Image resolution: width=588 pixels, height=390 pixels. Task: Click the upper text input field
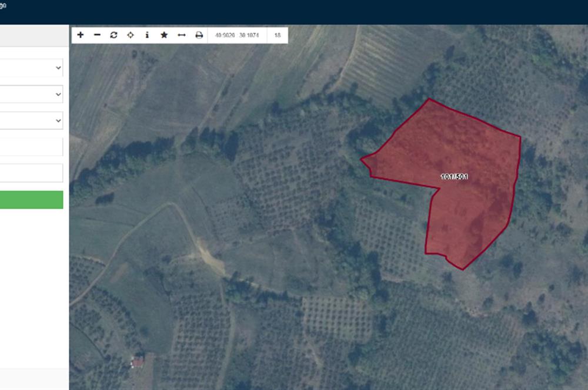pyautogui.click(x=31, y=147)
